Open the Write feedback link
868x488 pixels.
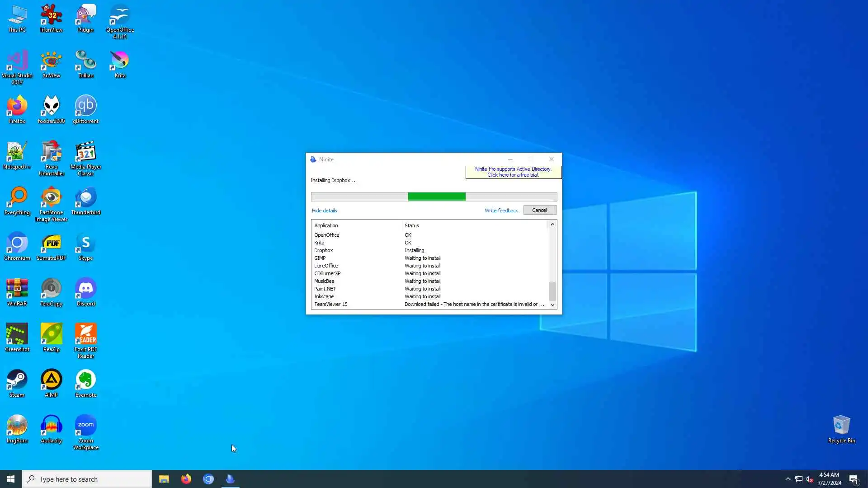tap(501, 211)
